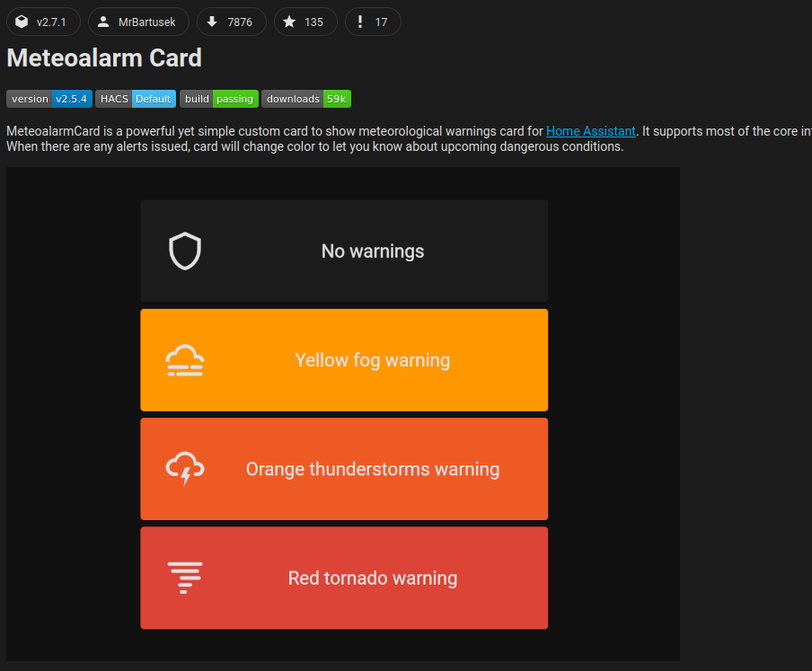The height and width of the screenshot is (671, 812).
Task: Click the thunderstorm cloud icon on orange card
Action: (185, 469)
